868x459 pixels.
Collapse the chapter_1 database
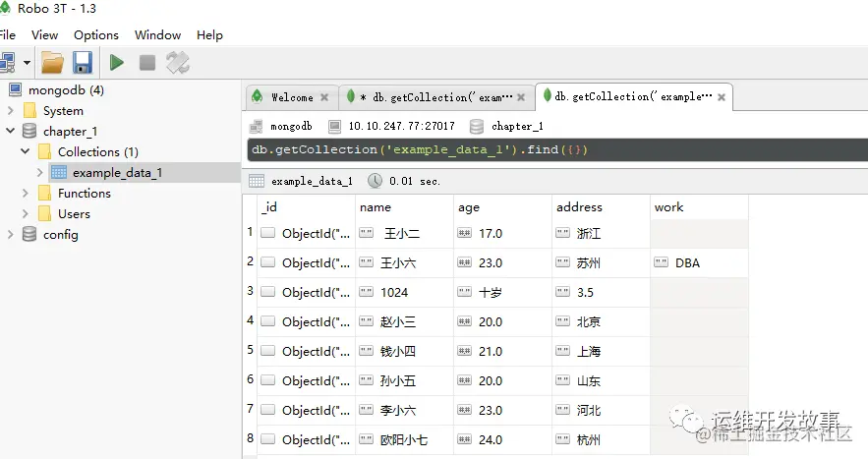(10, 132)
